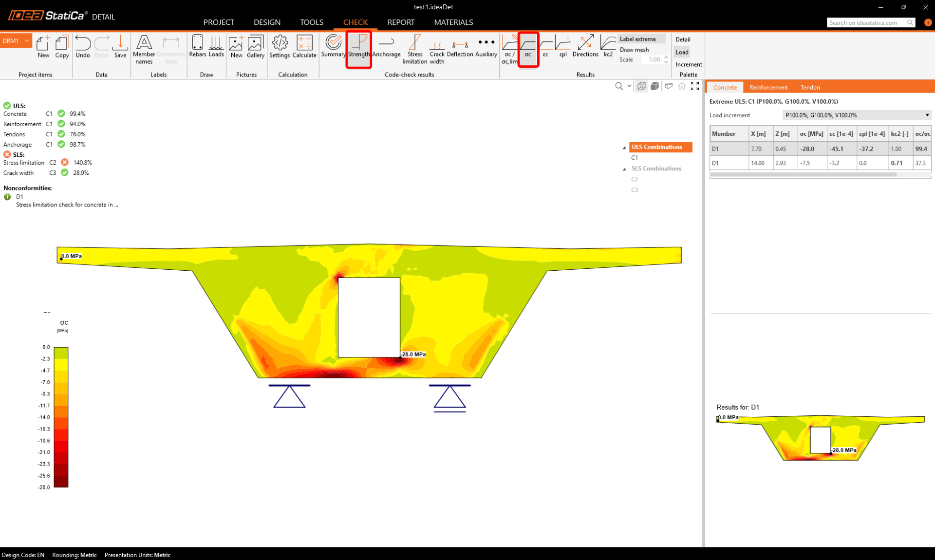The image size is (935, 560).
Task: Toggle the Label extreme option
Action: (x=637, y=39)
